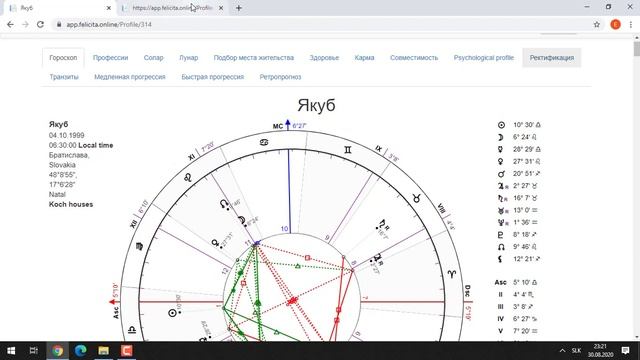Open a new browser tab
The height and width of the screenshot is (360, 640).
coord(239,8)
